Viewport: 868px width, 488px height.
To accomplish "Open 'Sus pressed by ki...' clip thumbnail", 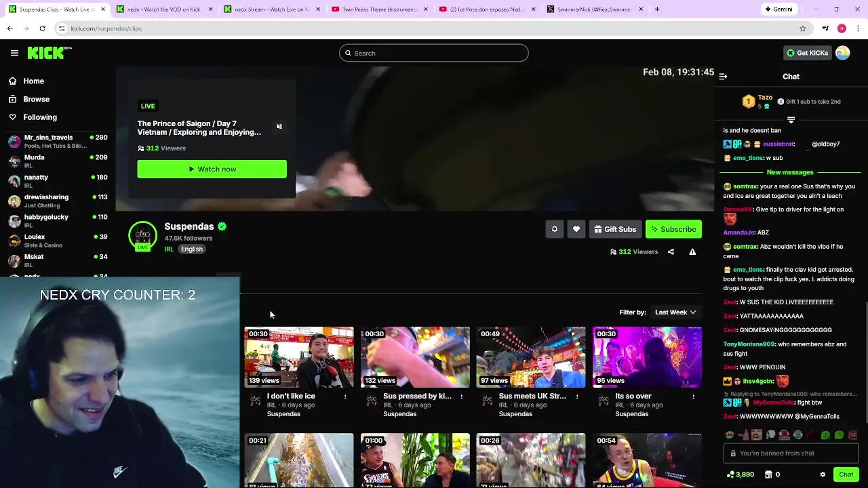I will click(415, 357).
